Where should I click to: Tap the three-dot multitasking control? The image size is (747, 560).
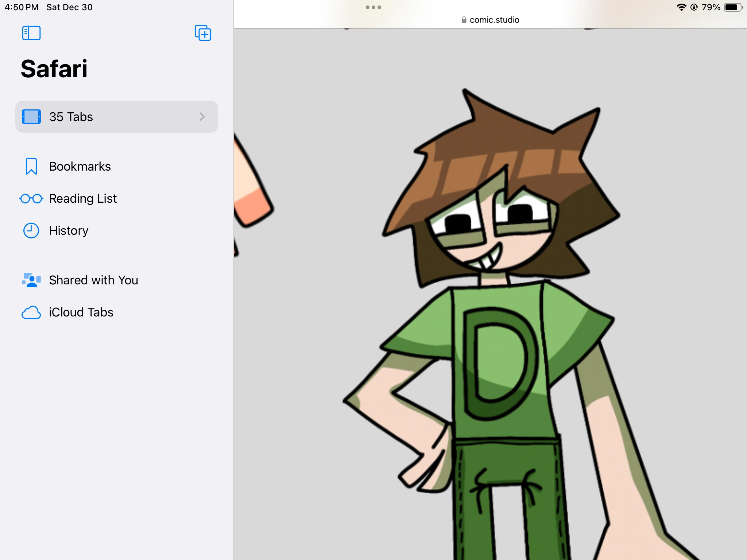click(x=373, y=7)
